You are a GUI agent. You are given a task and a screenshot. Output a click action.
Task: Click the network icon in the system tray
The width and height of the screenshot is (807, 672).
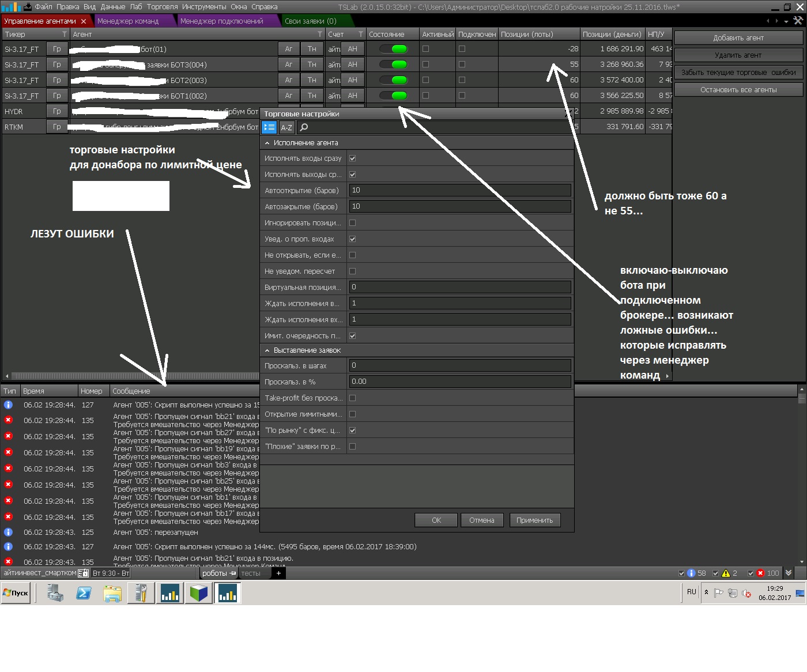pyautogui.click(x=733, y=593)
